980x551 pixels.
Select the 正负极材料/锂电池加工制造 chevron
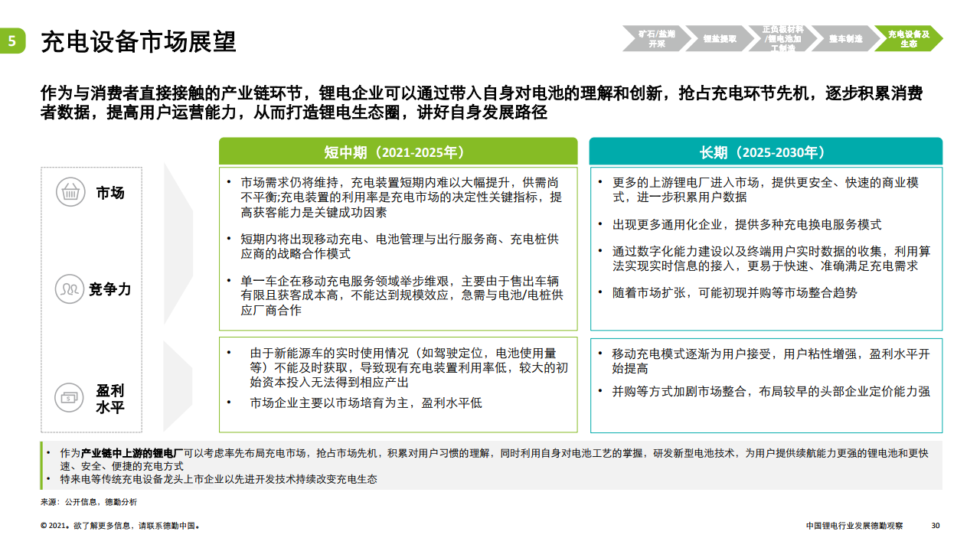(781, 38)
